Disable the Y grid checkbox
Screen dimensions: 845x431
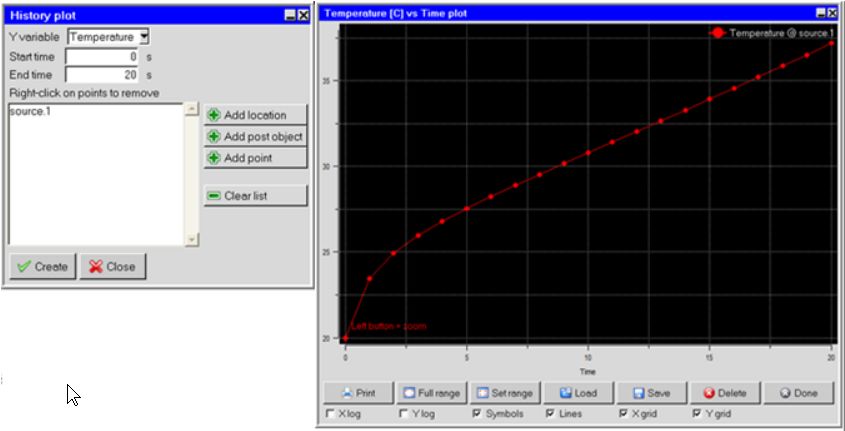(697, 414)
